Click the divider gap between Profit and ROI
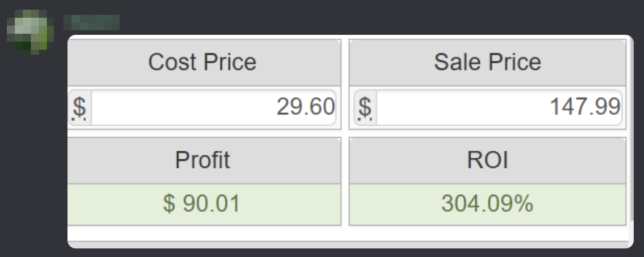644x257 pixels. tap(345, 182)
